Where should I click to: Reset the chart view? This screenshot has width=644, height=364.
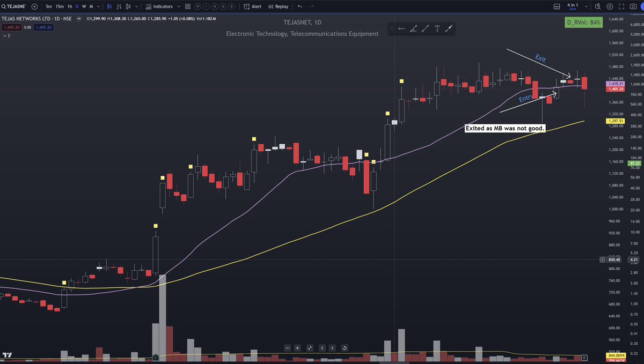(345, 348)
